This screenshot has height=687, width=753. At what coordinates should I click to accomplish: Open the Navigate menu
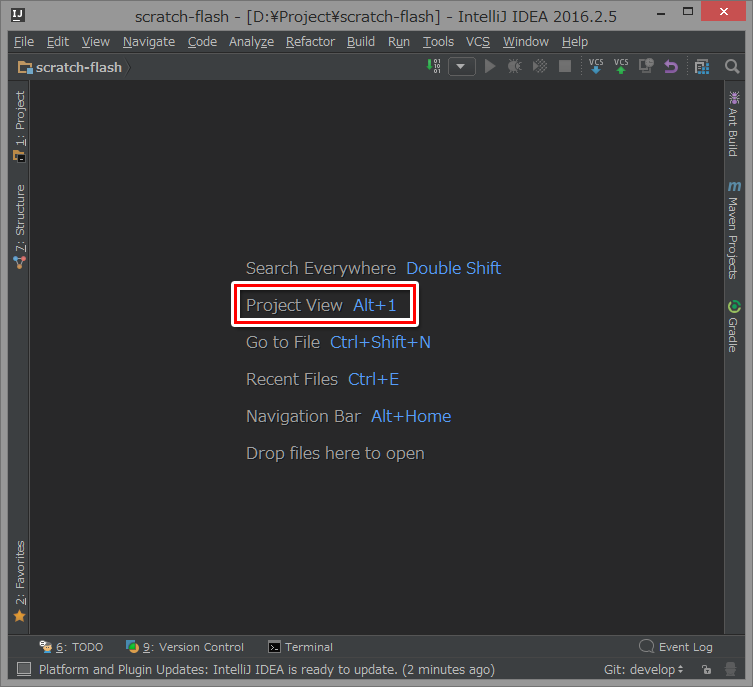click(149, 42)
